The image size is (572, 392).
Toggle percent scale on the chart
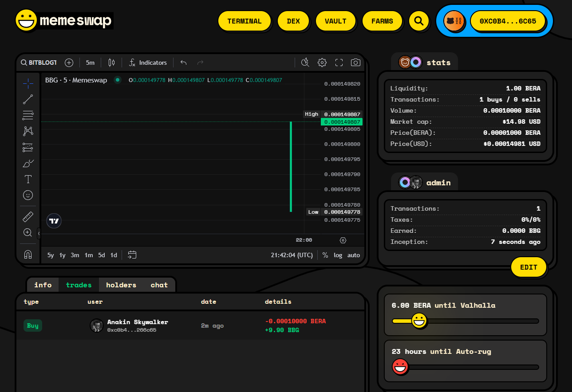[x=325, y=255]
